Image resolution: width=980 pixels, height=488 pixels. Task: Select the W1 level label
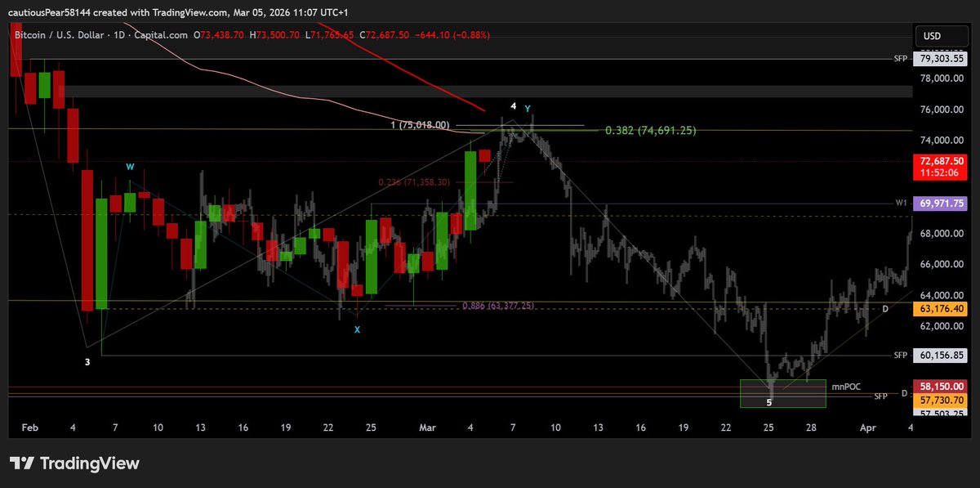pos(901,203)
